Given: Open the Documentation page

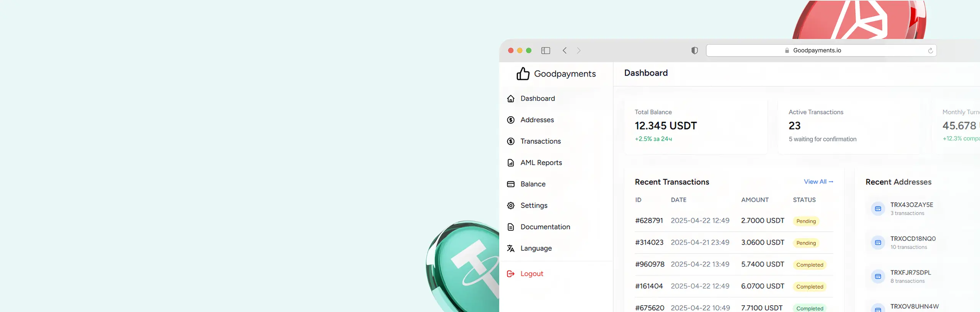Looking at the screenshot, I should (x=545, y=227).
